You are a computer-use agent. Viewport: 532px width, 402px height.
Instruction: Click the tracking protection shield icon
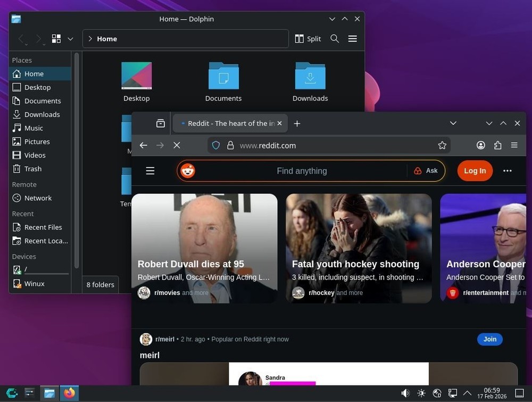tap(215, 145)
